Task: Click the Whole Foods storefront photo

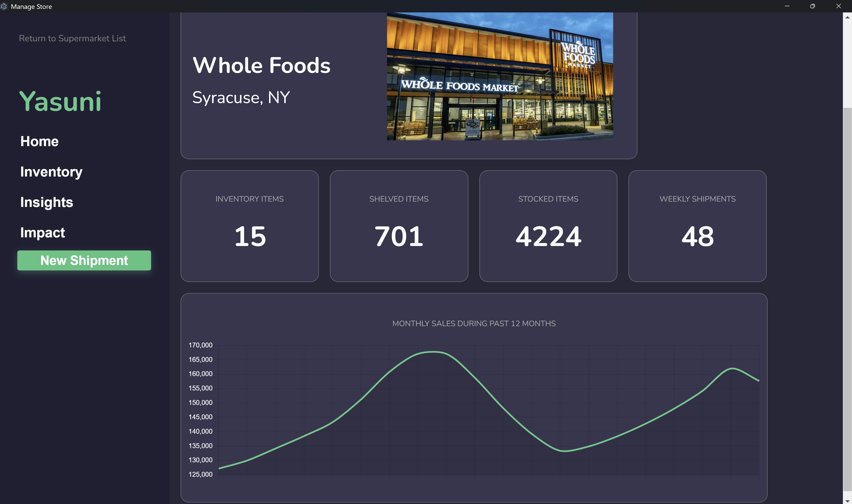Action: (x=500, y=76)
